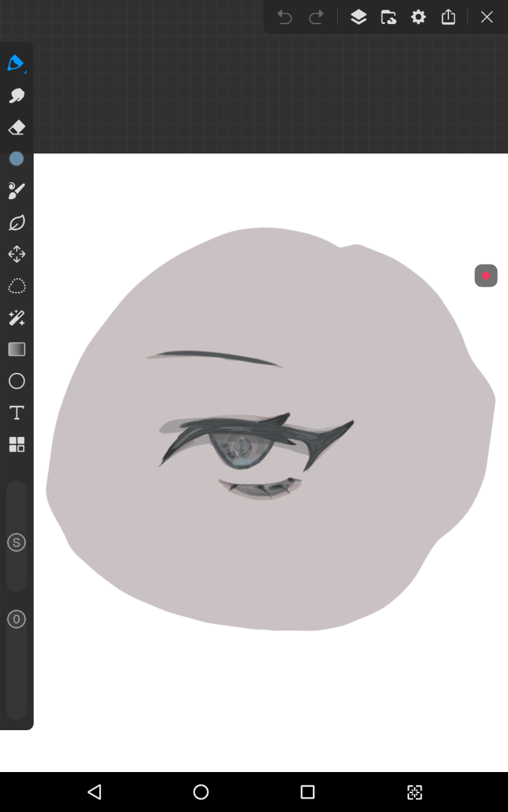Activate the Transform move tool
The height and width of the screenshot is (812, 508).
point(17,254)
